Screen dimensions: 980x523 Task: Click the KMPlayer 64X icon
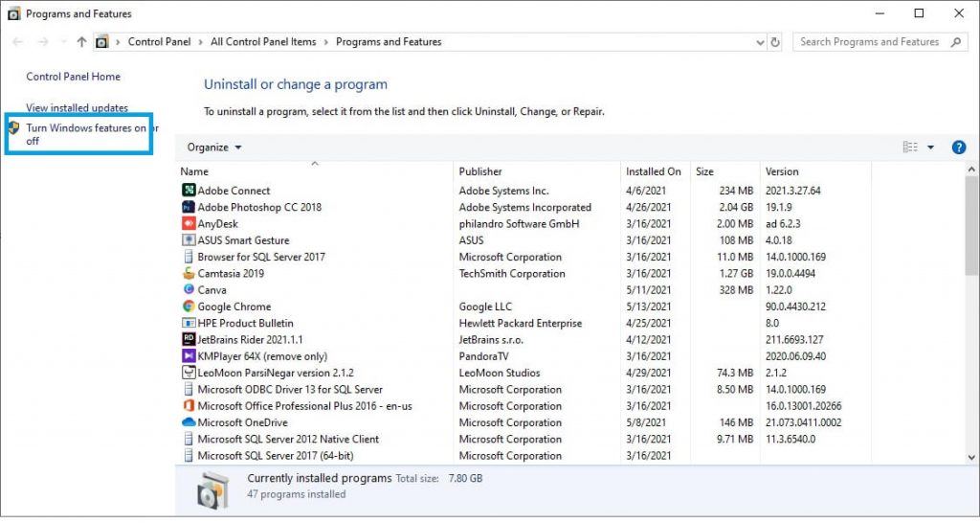tap(189, 356)
